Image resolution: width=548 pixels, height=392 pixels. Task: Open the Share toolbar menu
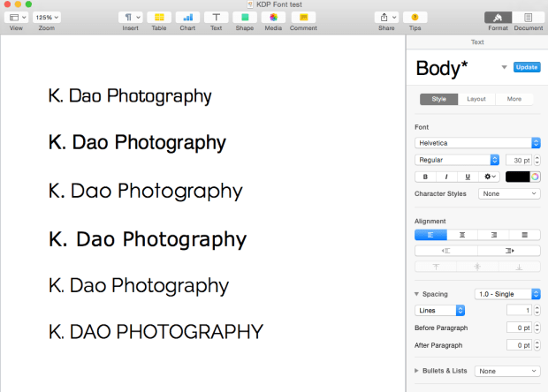(386, 17)
